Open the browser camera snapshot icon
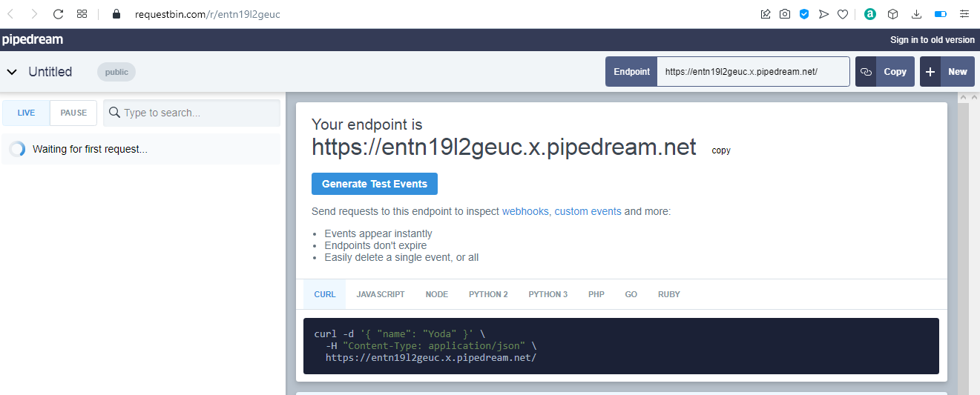 coord(785,14)
